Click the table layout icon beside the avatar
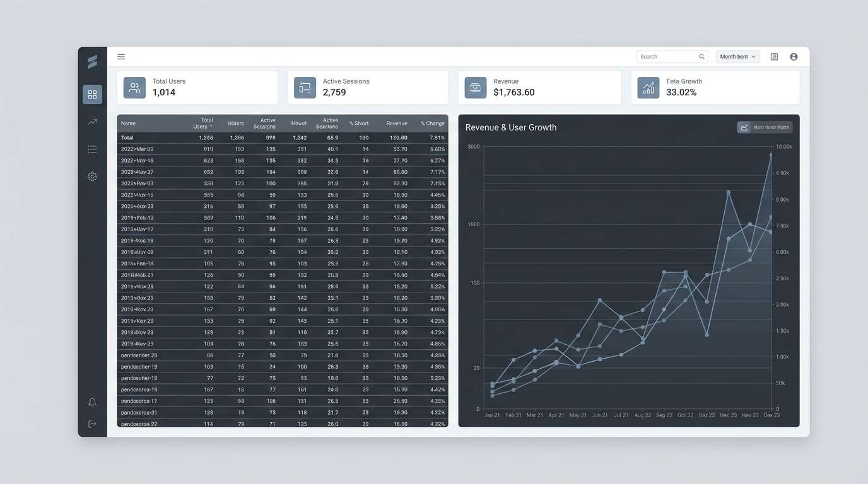This screenshot has height=484, width=868. pyautogui.click(x=774, y=56)
